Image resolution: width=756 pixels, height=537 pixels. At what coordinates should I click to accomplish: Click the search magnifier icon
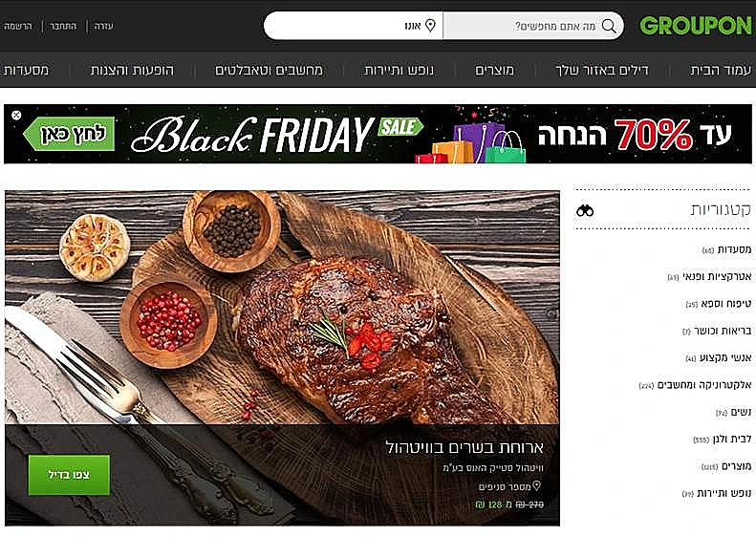coord(609,26)
